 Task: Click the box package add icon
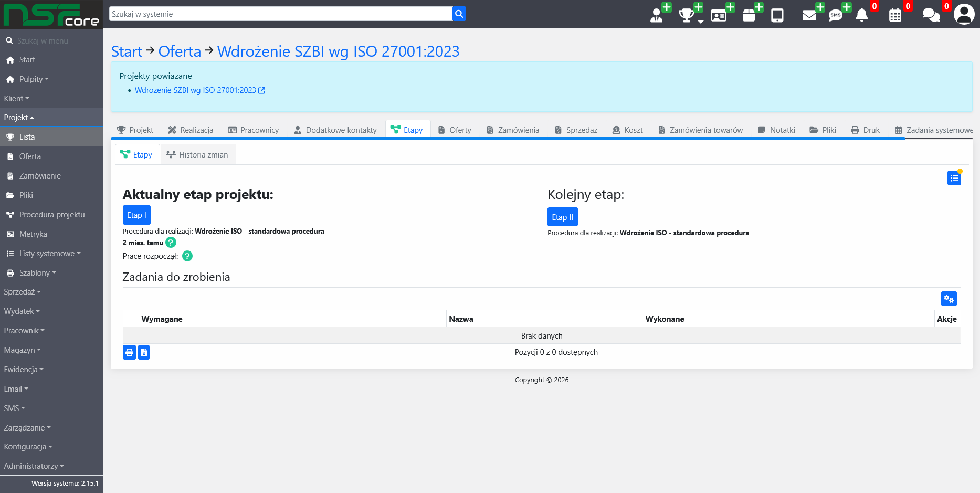[752, 14]
